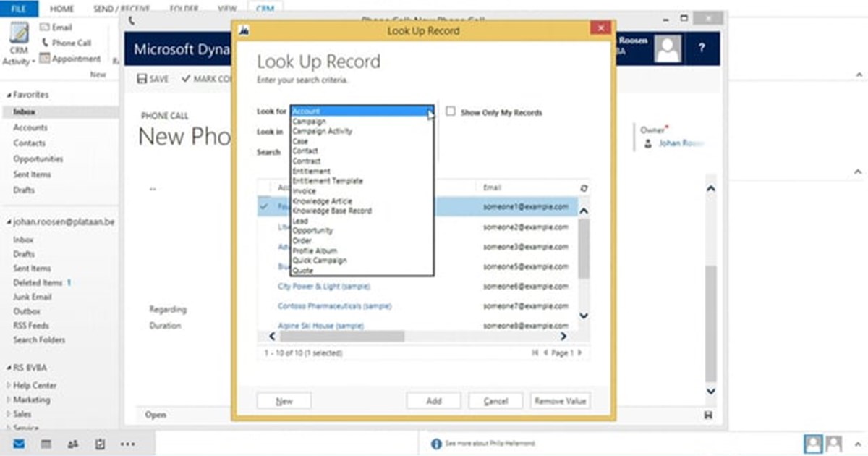Click the Add button in lookup dialog
The height and width of the screenshot is (456, 868).
[x=434, y=400]
